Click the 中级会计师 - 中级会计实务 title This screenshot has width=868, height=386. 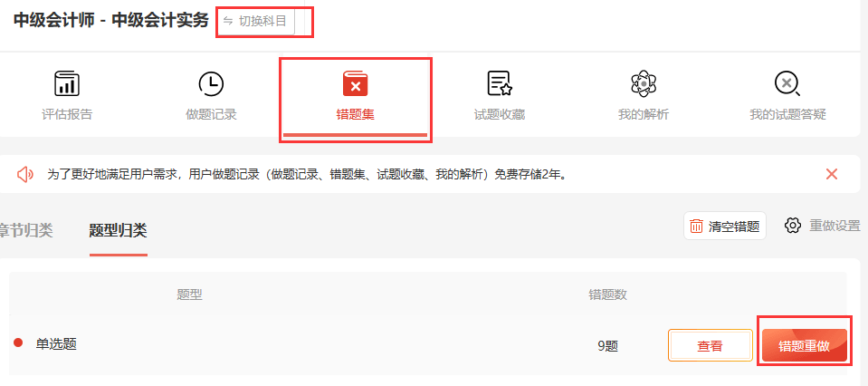[111, 21]
